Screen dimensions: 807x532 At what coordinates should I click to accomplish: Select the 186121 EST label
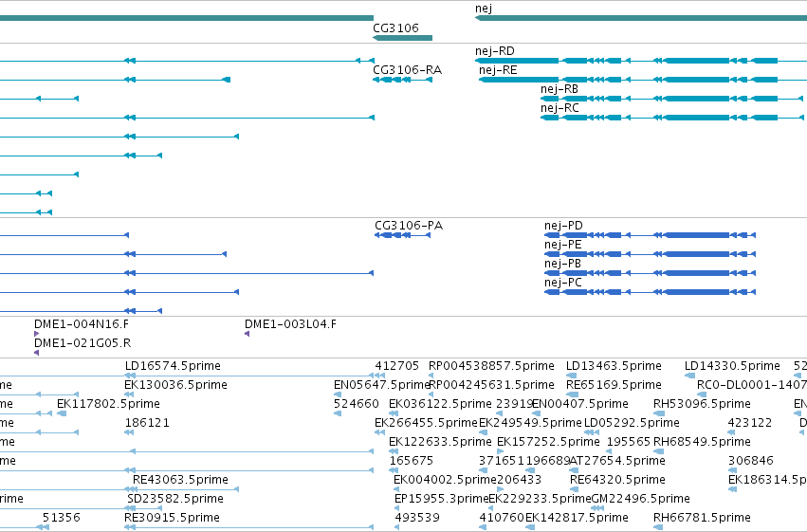point(147,423)
